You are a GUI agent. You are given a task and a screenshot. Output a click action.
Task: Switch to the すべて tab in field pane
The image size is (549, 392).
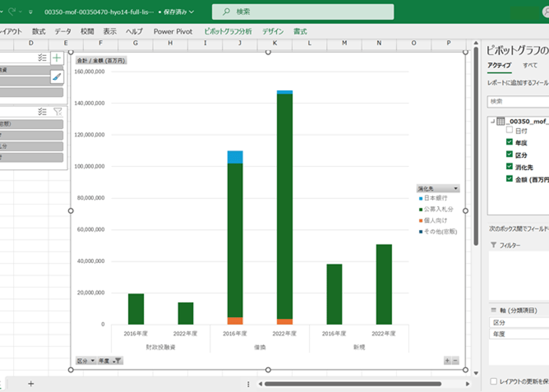tap(530, 65)
